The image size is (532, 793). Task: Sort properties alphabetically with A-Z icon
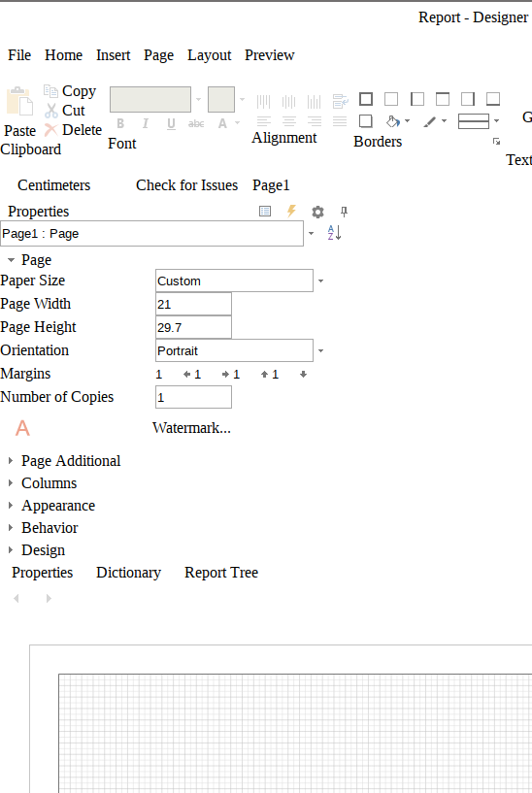tap(334, 233)
